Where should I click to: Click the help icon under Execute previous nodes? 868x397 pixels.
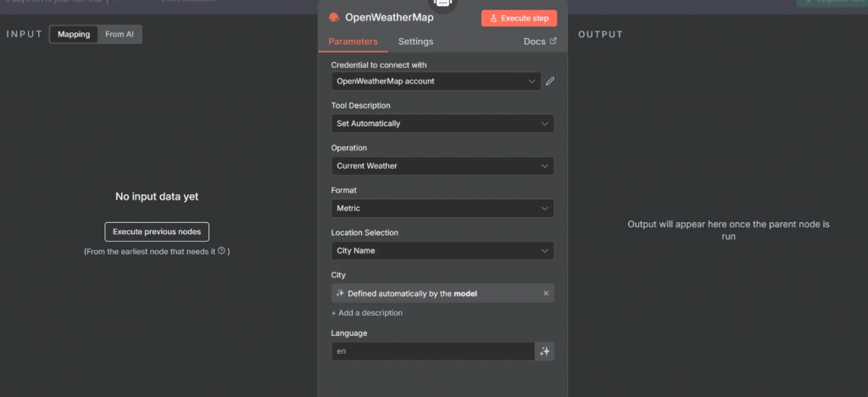coord(222,251)
